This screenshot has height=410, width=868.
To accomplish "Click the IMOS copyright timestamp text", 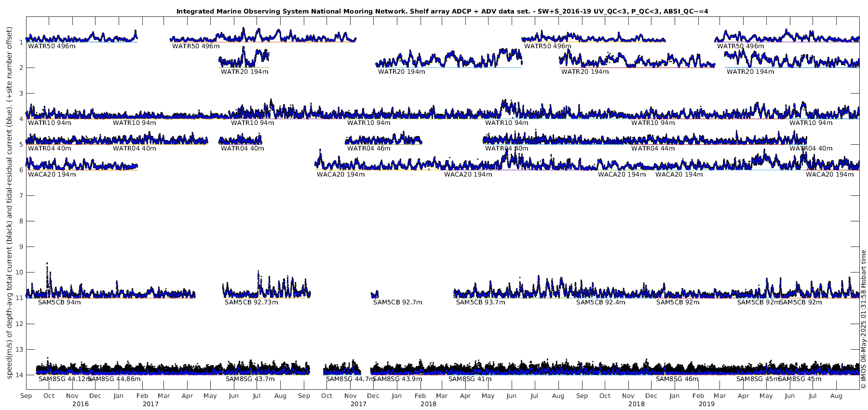I will tap(863, 319).
